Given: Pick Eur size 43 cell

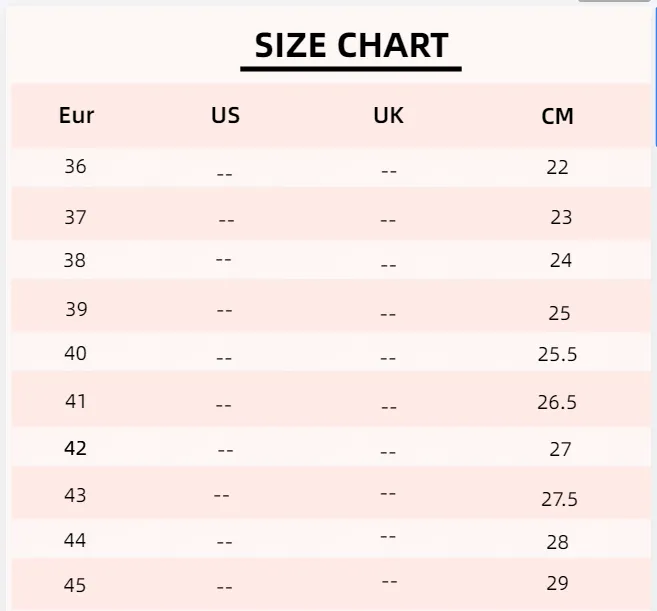Looking at the screenshot, I should coord(76,496).
